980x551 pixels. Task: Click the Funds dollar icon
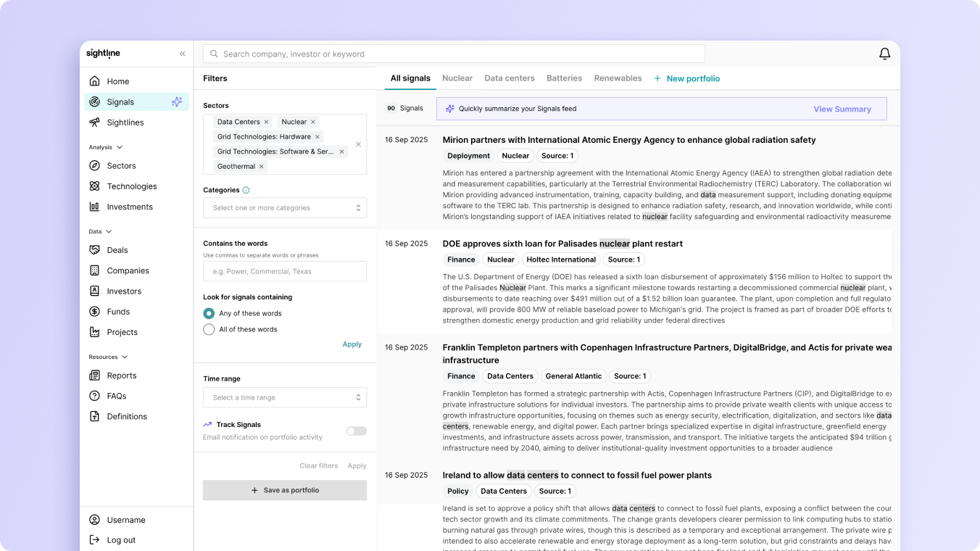94,312
